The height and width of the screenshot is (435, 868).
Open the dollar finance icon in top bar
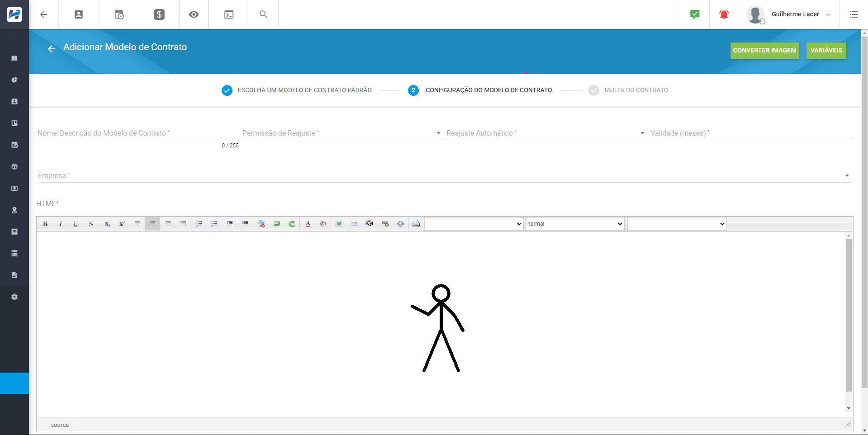click(159, 14)
